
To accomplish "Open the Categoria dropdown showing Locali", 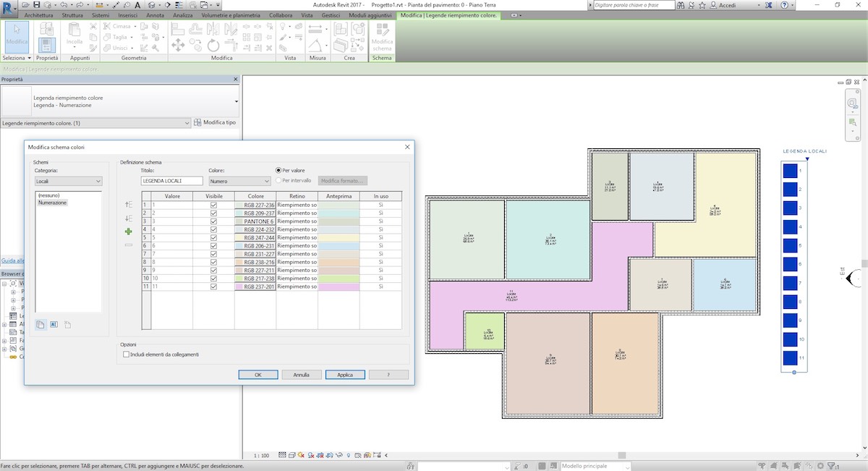I will tap(69, 181).
